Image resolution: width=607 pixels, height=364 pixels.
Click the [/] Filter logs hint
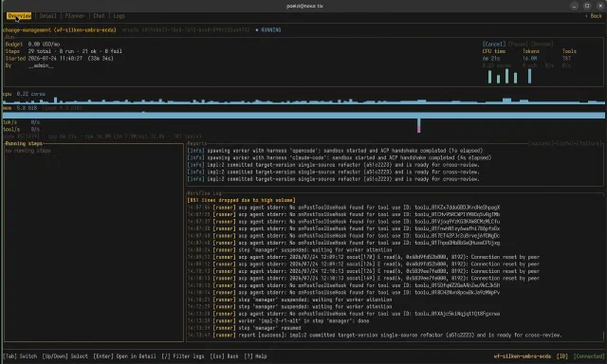click(x=183, y=355)
